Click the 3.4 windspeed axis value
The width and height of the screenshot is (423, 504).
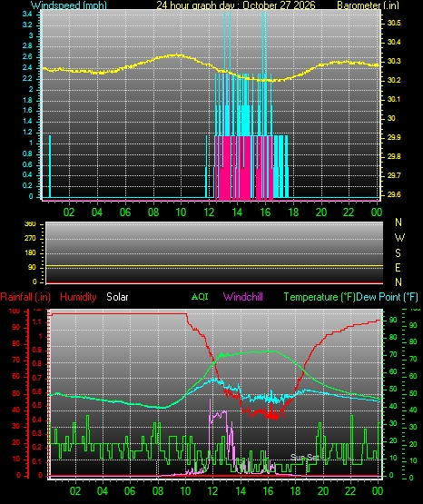pyautogui.click(x=27, y=14)
